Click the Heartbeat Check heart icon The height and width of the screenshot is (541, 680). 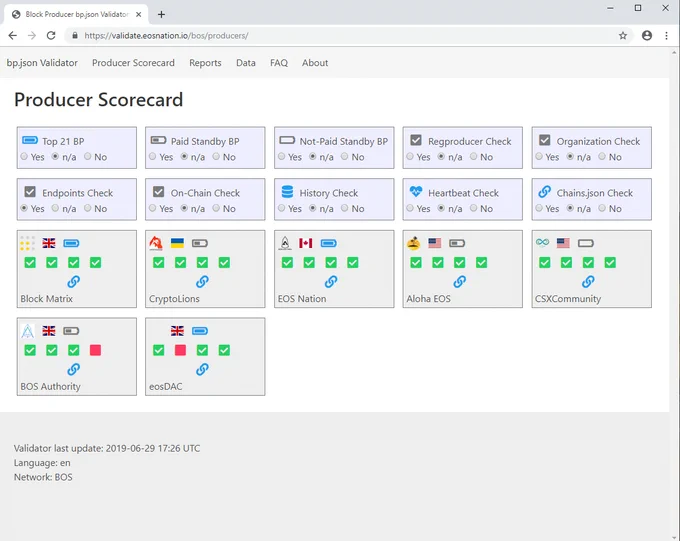[x=416, y=191]
